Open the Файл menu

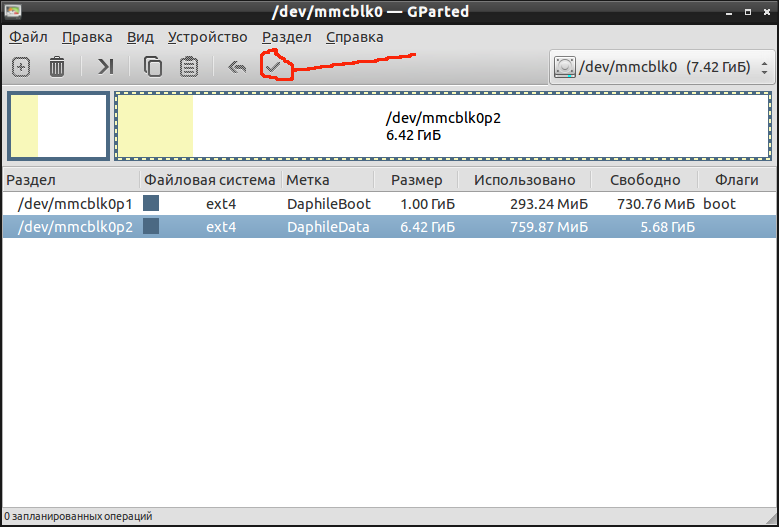point(28,37)
